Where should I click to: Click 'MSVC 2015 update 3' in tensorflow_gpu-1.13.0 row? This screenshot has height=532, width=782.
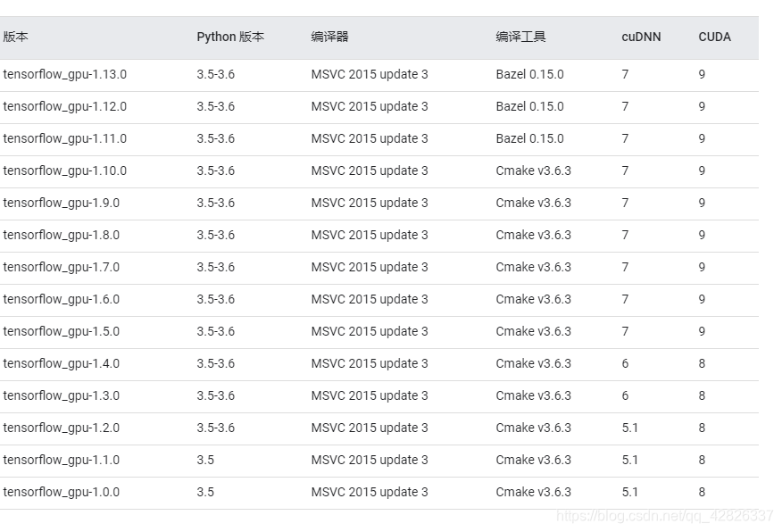click(x=370, y=74)
